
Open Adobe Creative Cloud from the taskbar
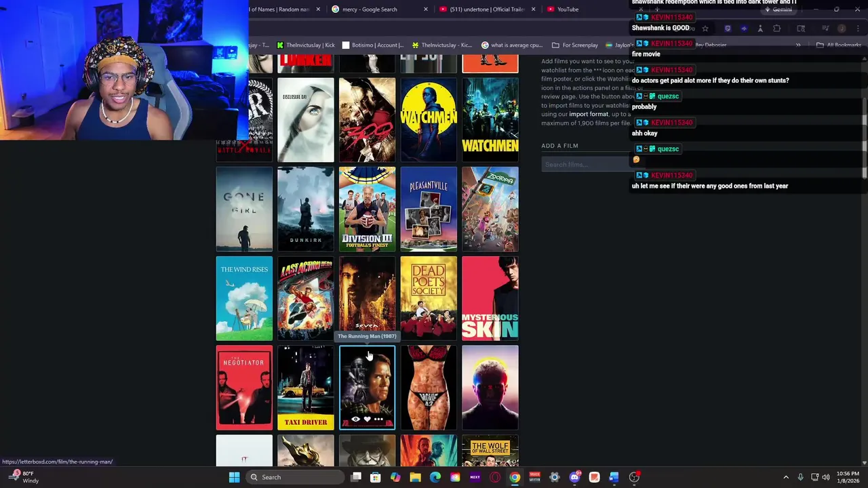tap(455, 477)
